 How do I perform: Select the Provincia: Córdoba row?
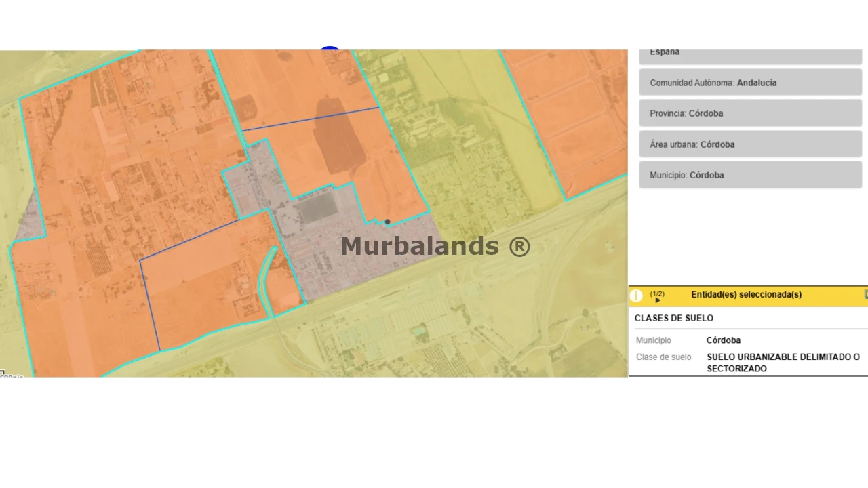750,113
